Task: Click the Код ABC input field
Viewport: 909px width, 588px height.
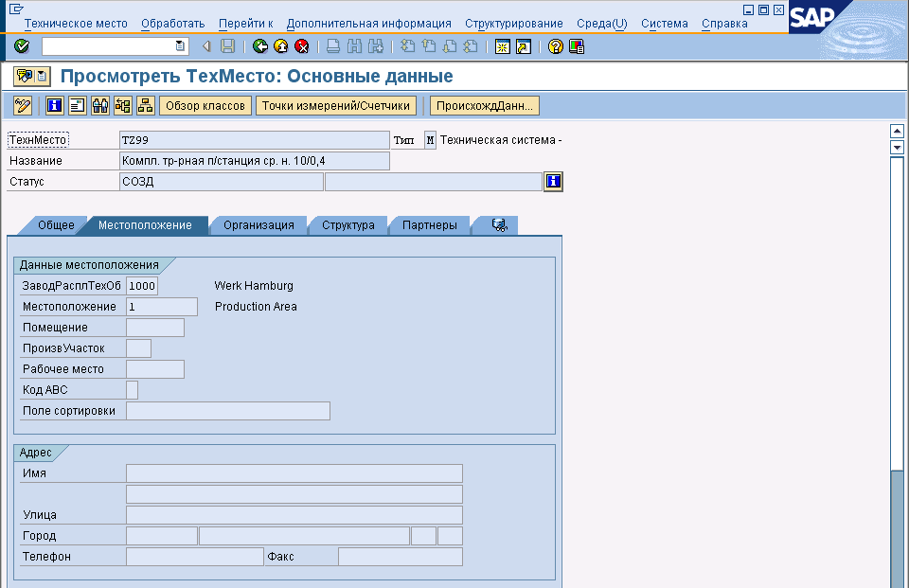Action: coord(133,390)
